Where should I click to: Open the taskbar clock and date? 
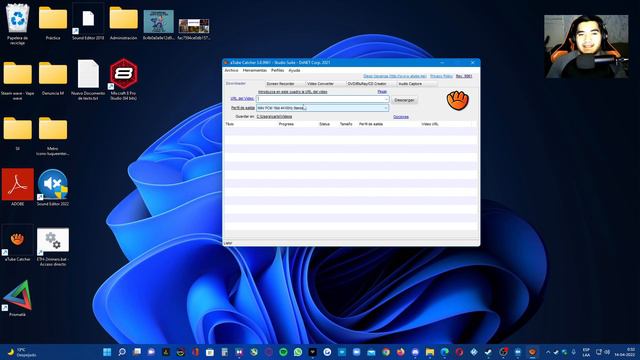tap(625, 352)
